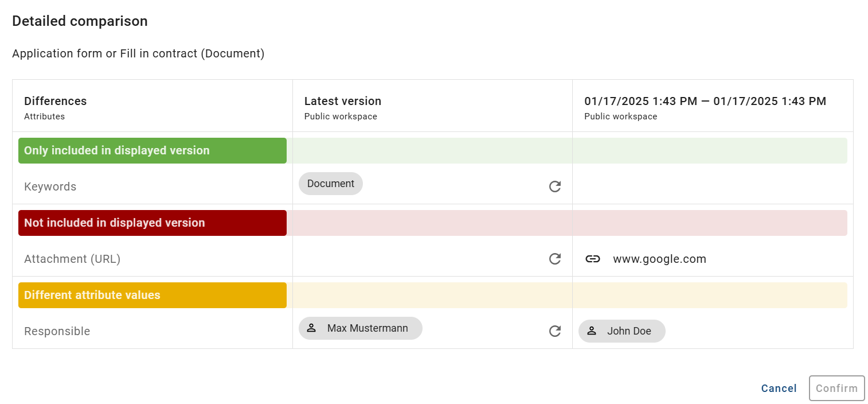Screen dimensions: 868x404
Task: Click the 'Detailed comparison' dialog title
Action: (80, 21)
